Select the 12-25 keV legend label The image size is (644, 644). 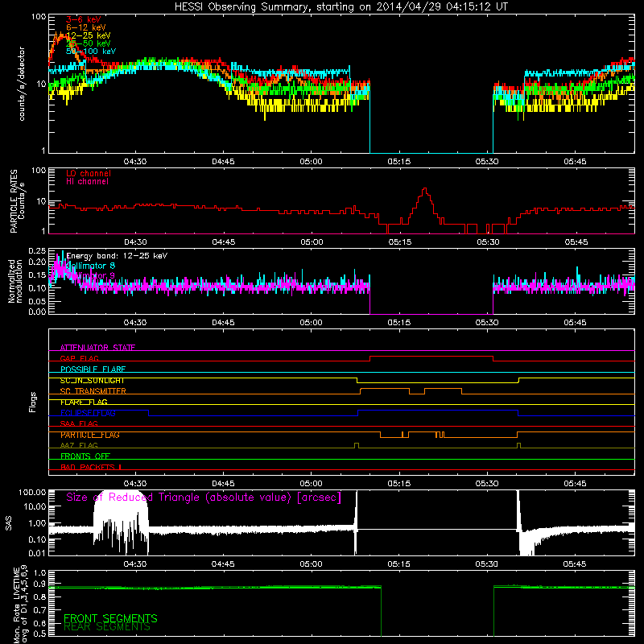[x=89, y=35]
